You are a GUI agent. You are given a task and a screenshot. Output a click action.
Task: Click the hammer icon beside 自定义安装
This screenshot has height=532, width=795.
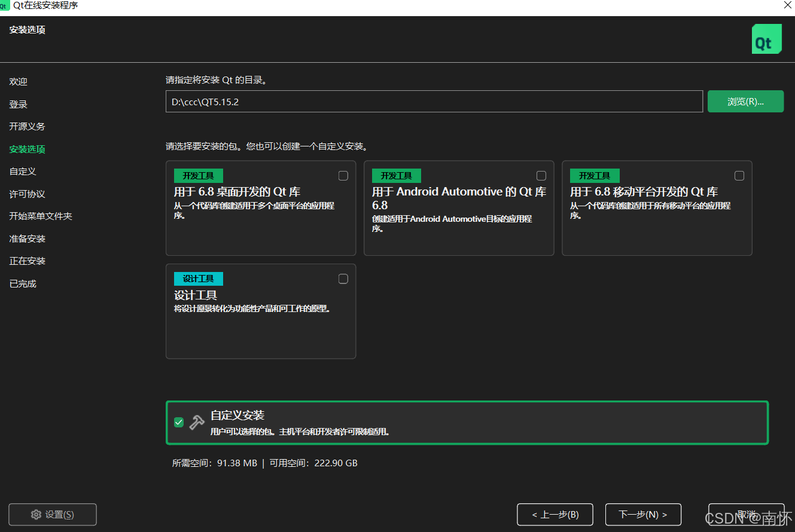[x=196, y=423]
